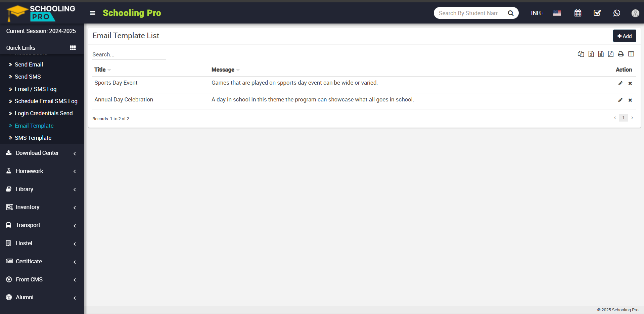Open the user profile avatar
Image resolution: width=644 pixels, height=314 pixels.
pyautogui.click(x=635, y=13)
